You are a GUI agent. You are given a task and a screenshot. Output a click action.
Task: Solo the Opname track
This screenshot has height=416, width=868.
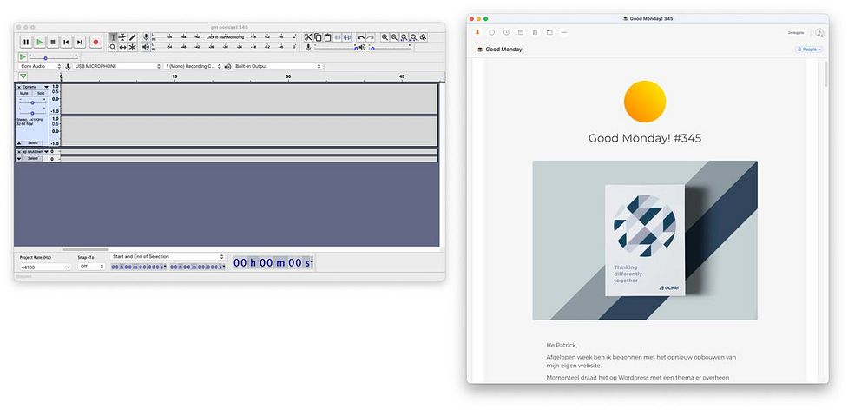[x=41, y=93]
